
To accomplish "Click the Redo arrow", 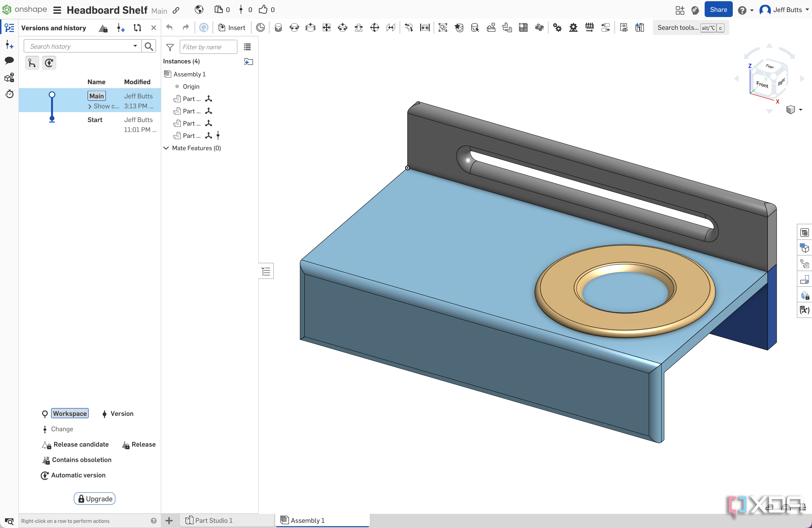I will (186, 28).
